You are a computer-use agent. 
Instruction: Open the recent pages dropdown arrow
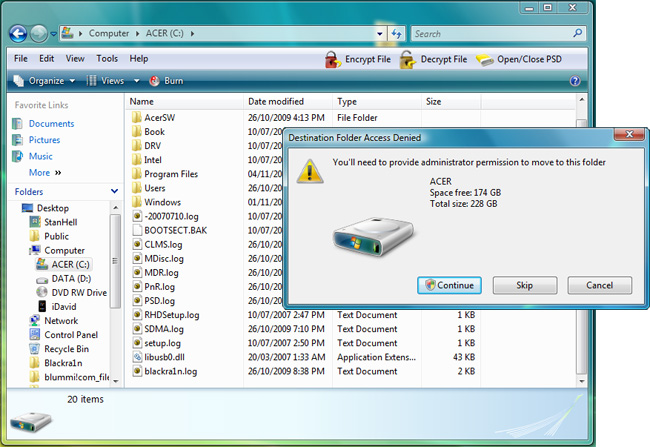point(53,34)
